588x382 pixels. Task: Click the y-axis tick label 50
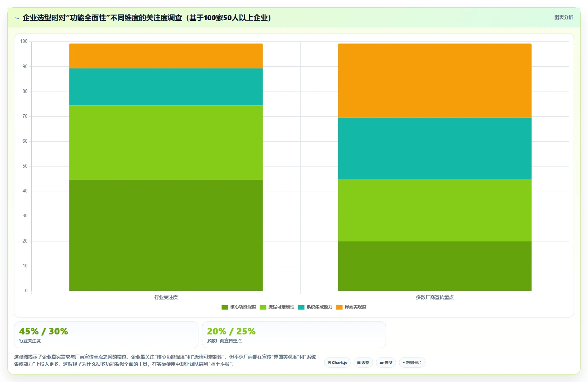pyautogui.click(x=25, y=166)
